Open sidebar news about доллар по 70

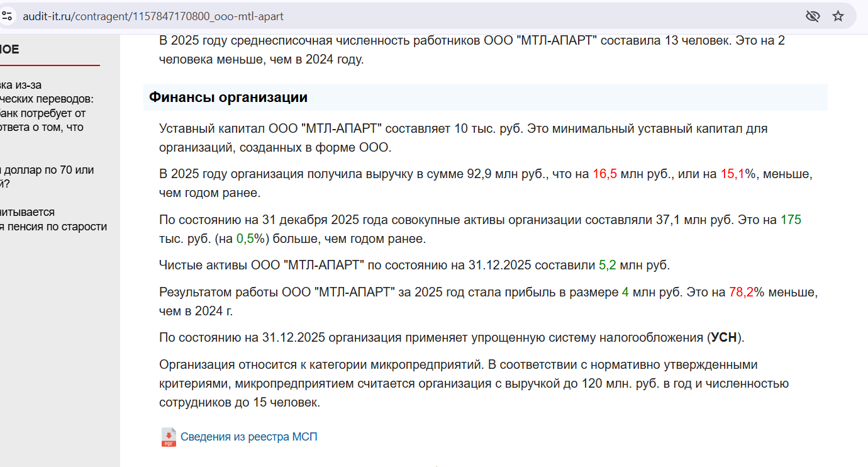point(47,177)
